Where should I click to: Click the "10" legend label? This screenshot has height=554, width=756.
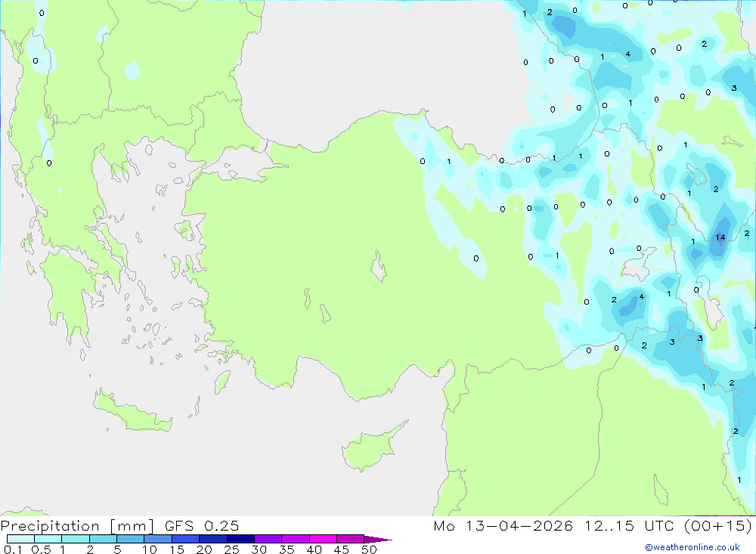150,549
